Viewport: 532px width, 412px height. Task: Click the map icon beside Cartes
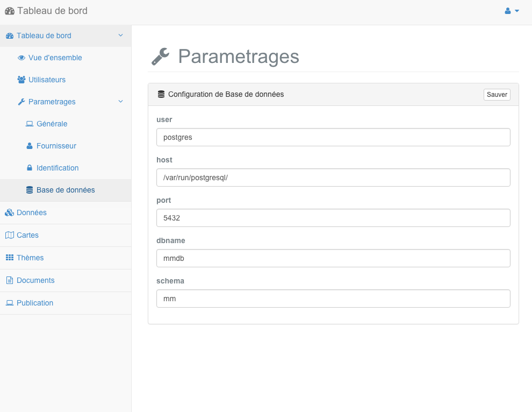click(10, 235)
